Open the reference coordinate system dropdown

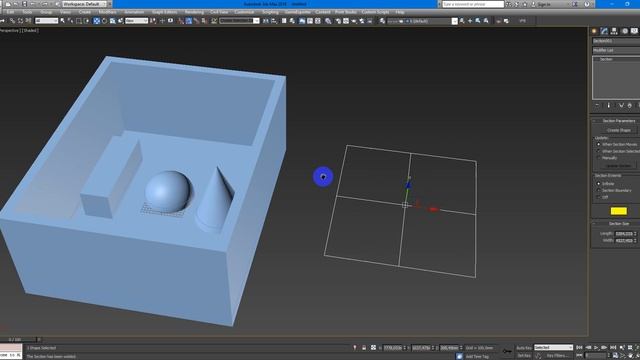[x=137, y=20]
